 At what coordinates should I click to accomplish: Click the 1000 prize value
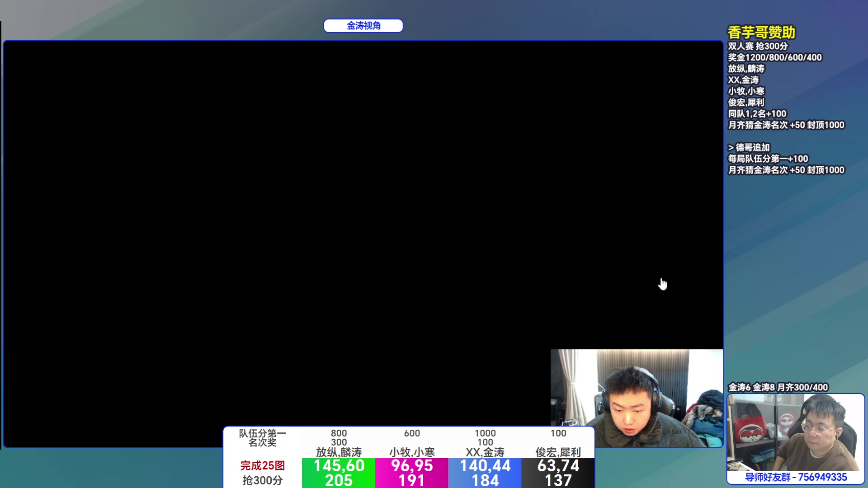click(x=485, y=433)
